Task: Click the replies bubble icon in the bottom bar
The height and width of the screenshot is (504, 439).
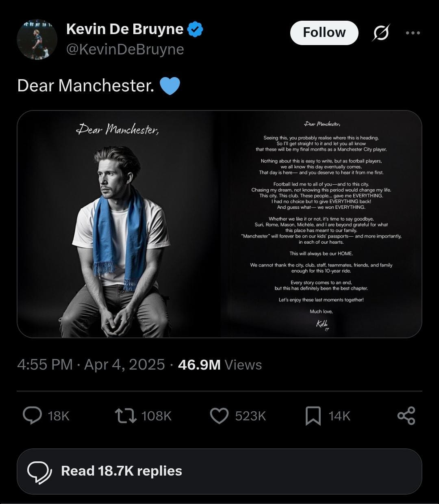Action: (39, 472)
